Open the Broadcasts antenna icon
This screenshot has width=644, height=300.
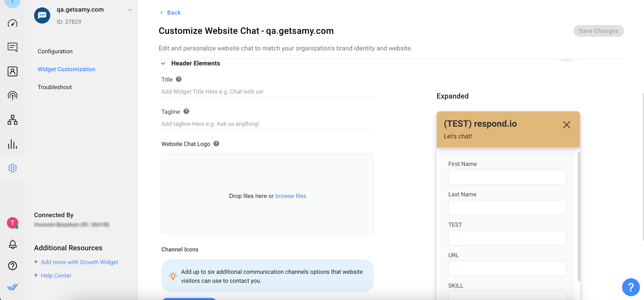pos(13,95)
